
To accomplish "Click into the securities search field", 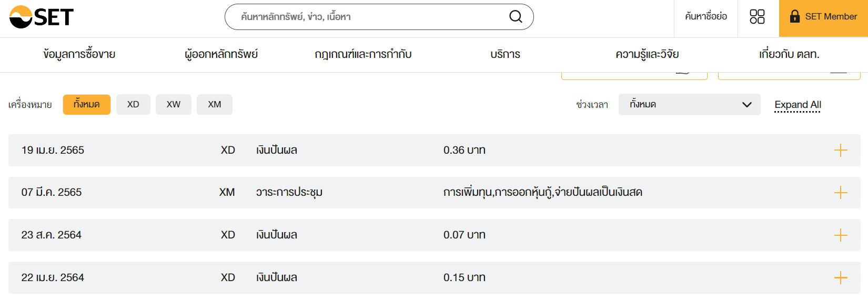I will click(368, 17).
